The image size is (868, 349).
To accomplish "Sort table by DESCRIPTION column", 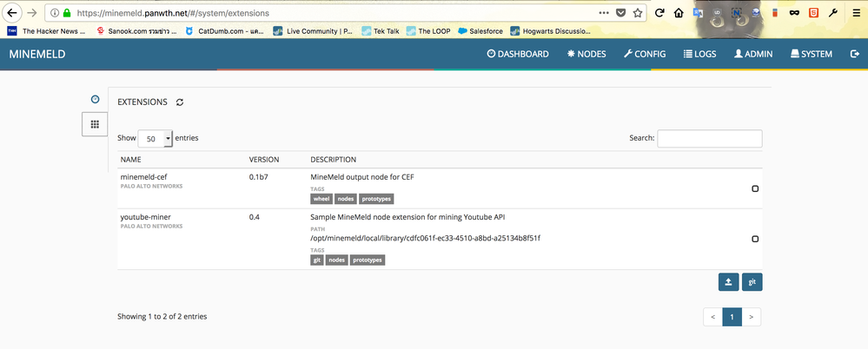I will pyautogui.click(x=334, y=160).
